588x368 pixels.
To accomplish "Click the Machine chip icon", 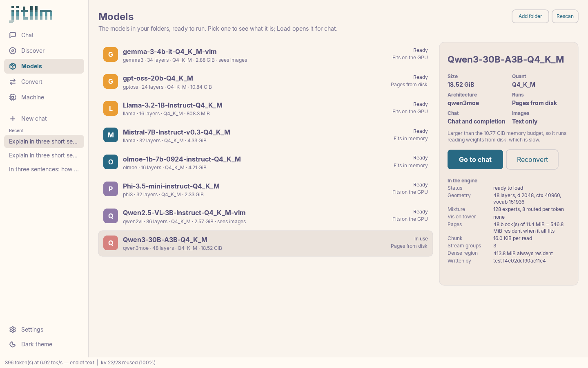I will (13, 97).
